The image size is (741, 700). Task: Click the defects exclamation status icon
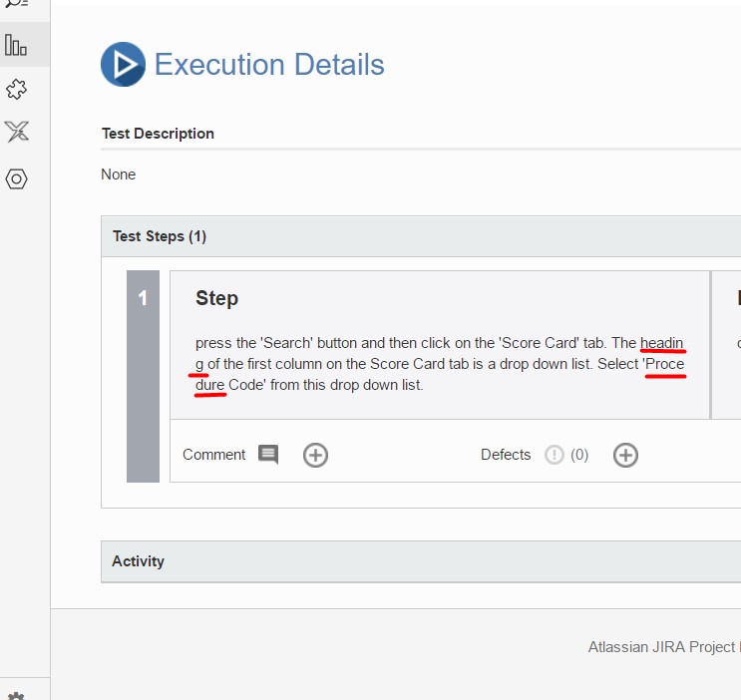(x=554, y=455)
